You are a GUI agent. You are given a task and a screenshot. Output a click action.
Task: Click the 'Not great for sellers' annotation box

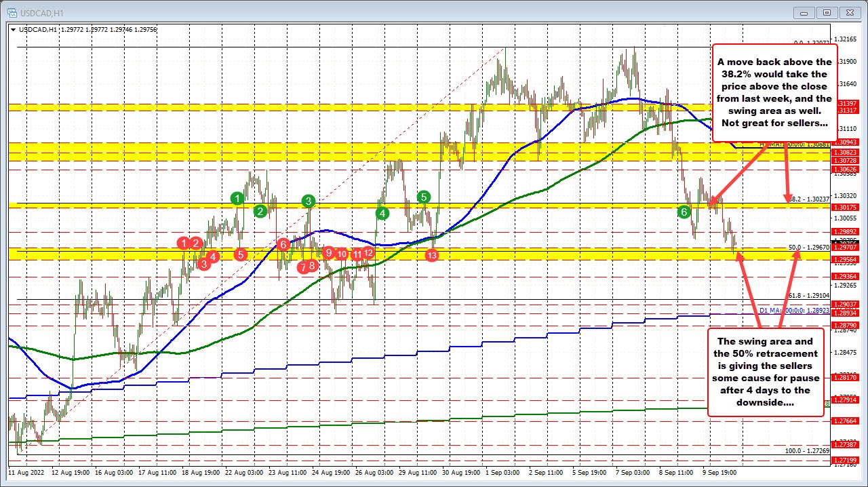(x=774, y=92)
